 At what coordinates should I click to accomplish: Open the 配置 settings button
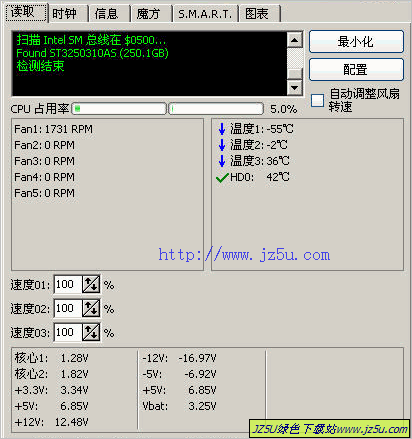(x=356, y=70)
